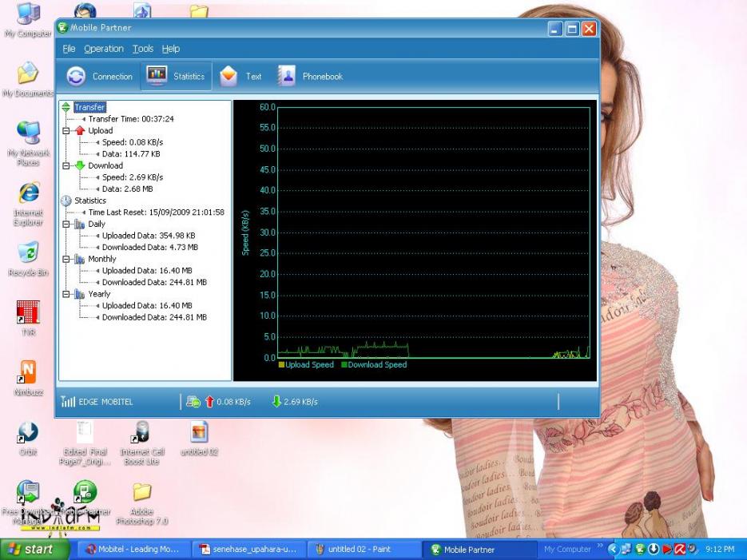Open the Text messages envelope icon

tap(228, 76)
